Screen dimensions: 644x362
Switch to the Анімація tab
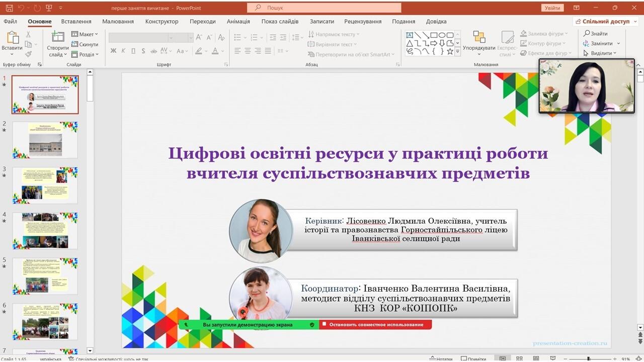point(238,22)
